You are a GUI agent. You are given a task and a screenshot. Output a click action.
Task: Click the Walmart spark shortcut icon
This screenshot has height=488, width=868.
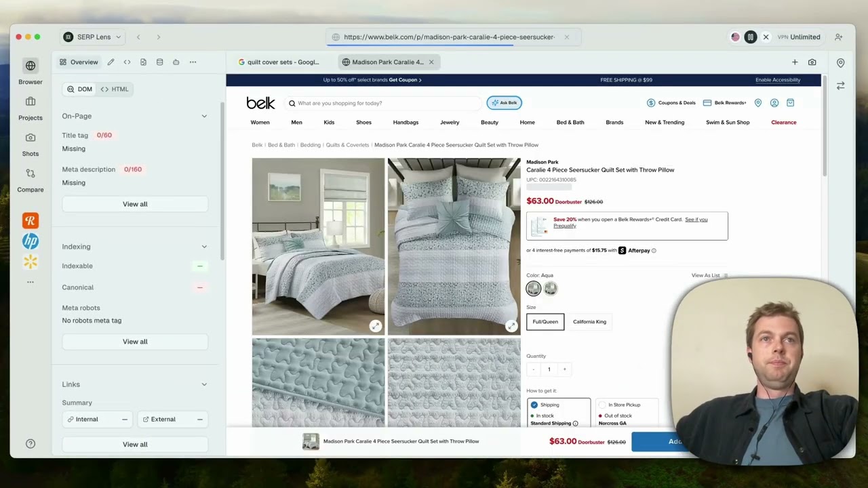[x=31, y=262]
